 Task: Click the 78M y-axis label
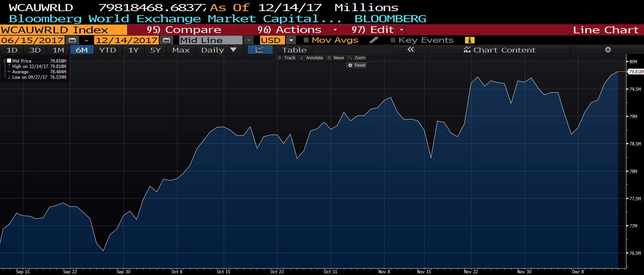[633, 171]
